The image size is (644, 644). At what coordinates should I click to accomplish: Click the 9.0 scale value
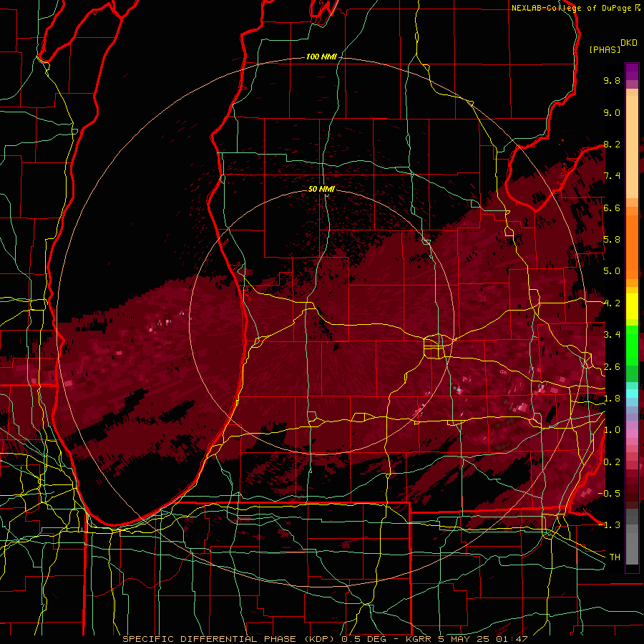pyautogui.click(x=612, y=112)
